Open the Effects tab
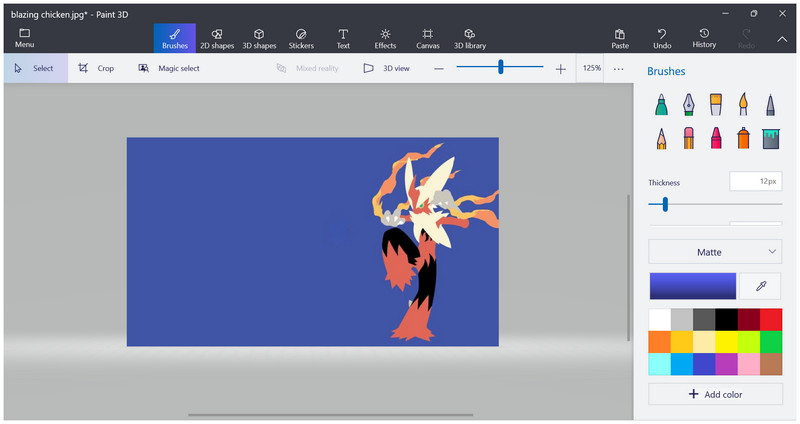800x424 pixels. point(385,38)
